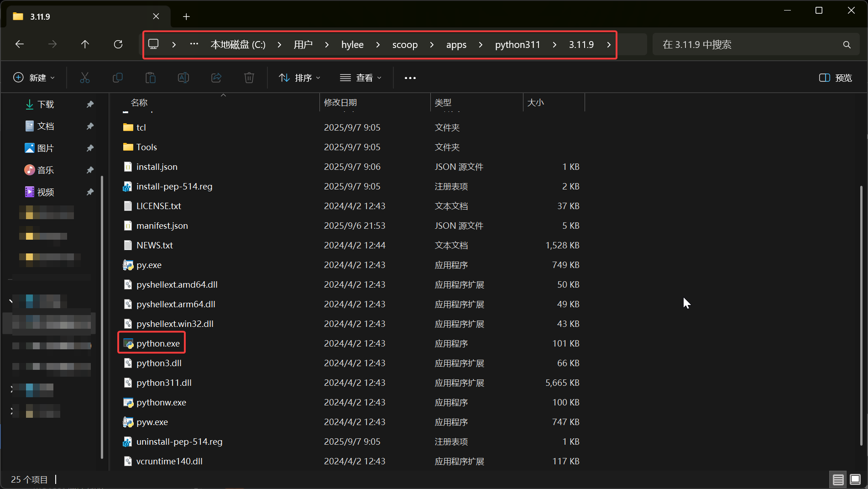Refresh the current folder view
The height and width of the screenshot is (489, 868).
118,44
